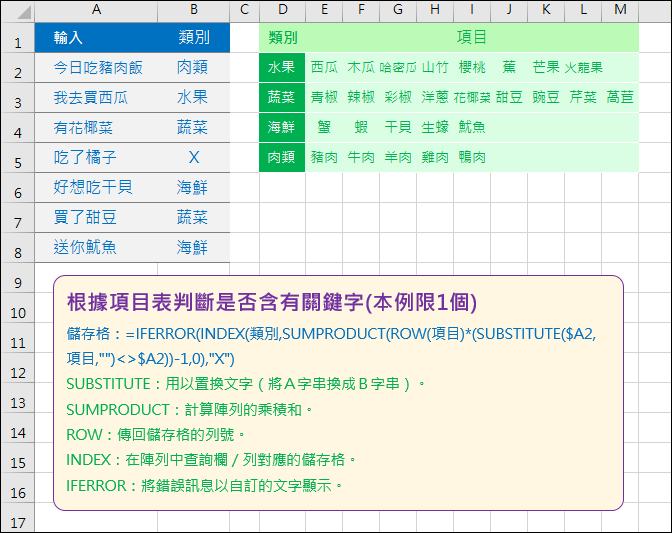Screen dimensions: 672x533
Task: Select cell containing 買了甜豆
Action: 96,218
